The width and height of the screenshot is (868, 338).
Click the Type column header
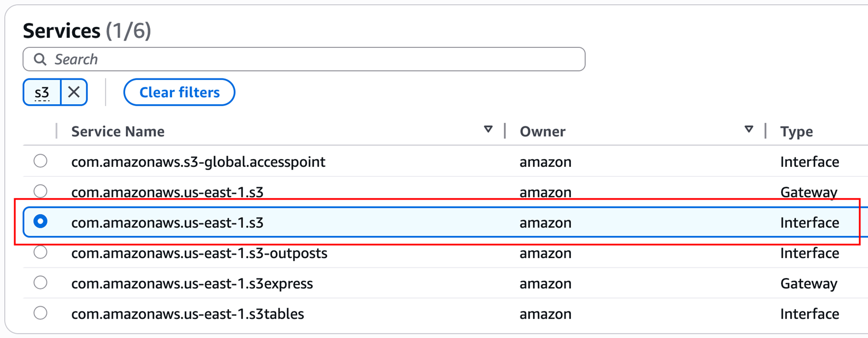(x=796, y=131)
